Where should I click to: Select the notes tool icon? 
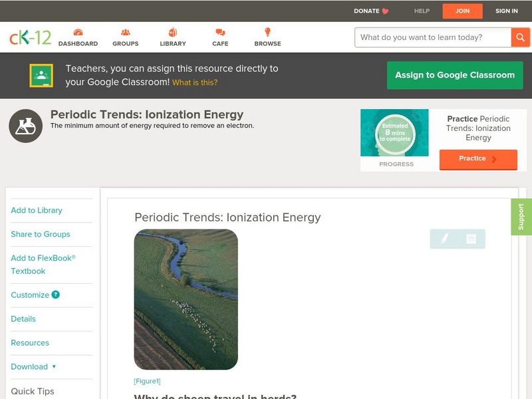point(471,239)
